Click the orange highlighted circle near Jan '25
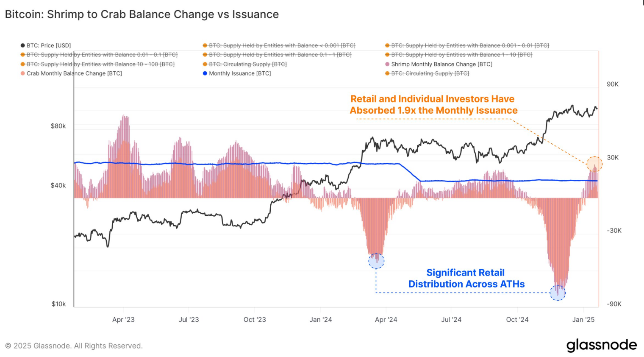This screenshot has width=644, height=357. 594,164
